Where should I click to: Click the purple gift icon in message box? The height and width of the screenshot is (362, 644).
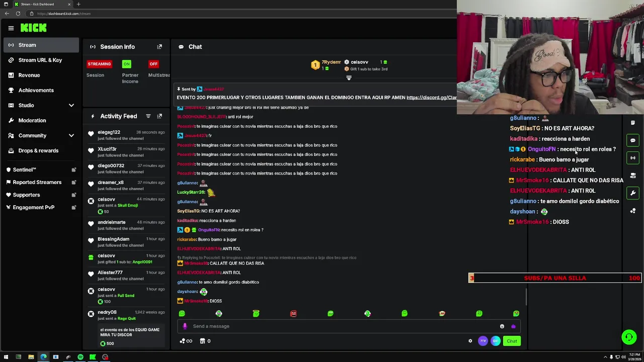(x=513, y=326)
